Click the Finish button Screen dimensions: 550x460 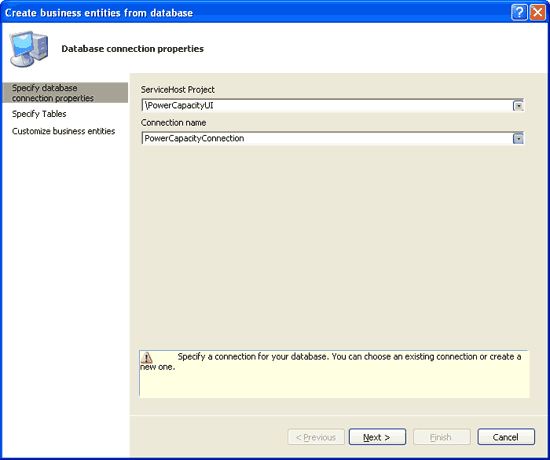click(x=442, y=437)
